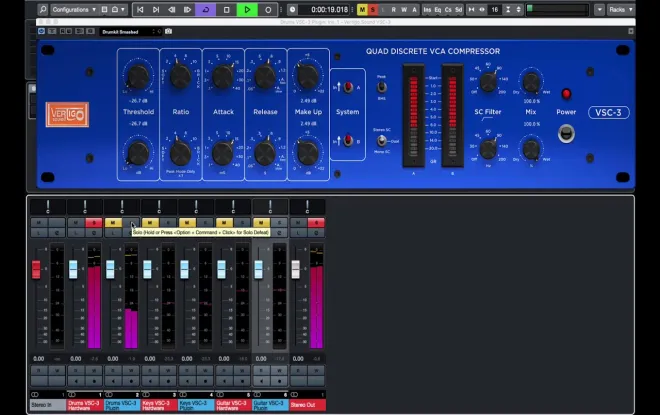Open the Configurations dropdown
The width and height of the screenshot is (660, 415).
pyautogui.click(x=74, y=9)
